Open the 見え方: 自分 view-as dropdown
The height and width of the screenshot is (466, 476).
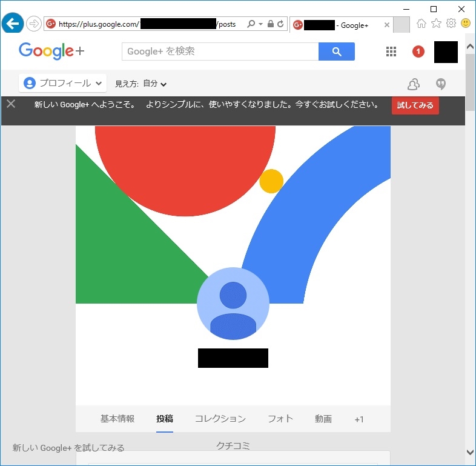140,84
